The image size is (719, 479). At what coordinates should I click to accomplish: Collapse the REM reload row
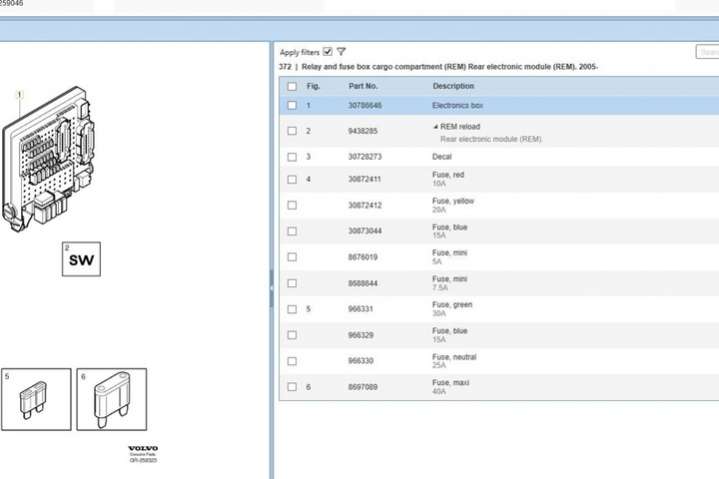tap(435, 127)
